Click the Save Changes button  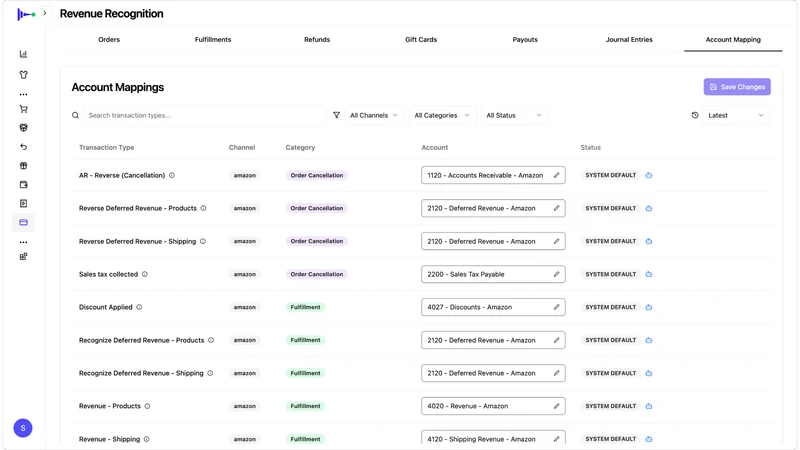(x=737, y=87)
